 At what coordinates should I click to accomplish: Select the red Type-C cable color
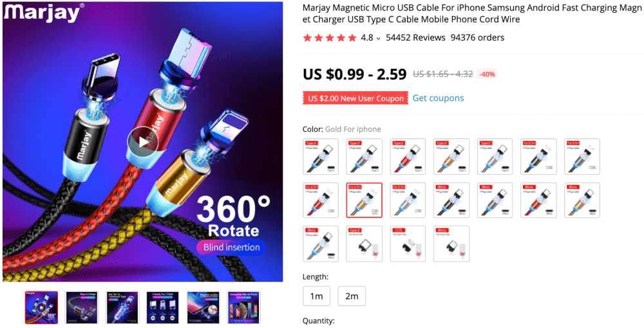(408, 157)
